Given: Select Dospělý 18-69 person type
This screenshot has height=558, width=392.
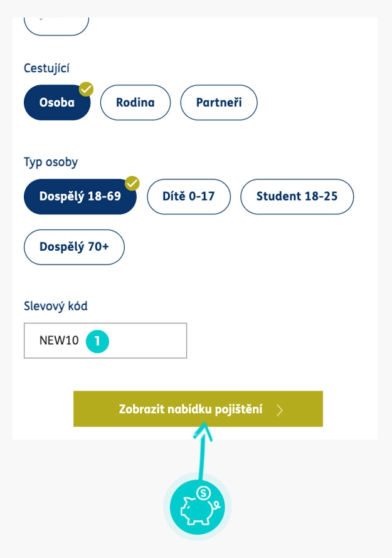Looking at the screenshot, I should [x=80, y=196].
